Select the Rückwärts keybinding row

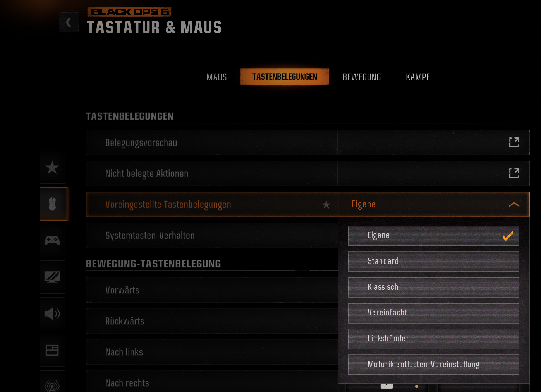point(212,321)
